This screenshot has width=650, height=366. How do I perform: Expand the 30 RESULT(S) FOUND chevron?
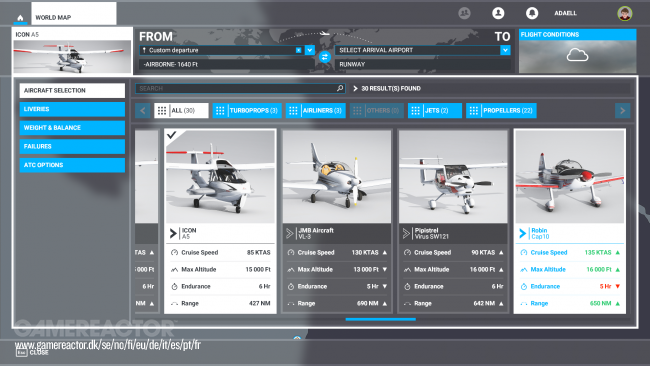[x=355, y=88]
